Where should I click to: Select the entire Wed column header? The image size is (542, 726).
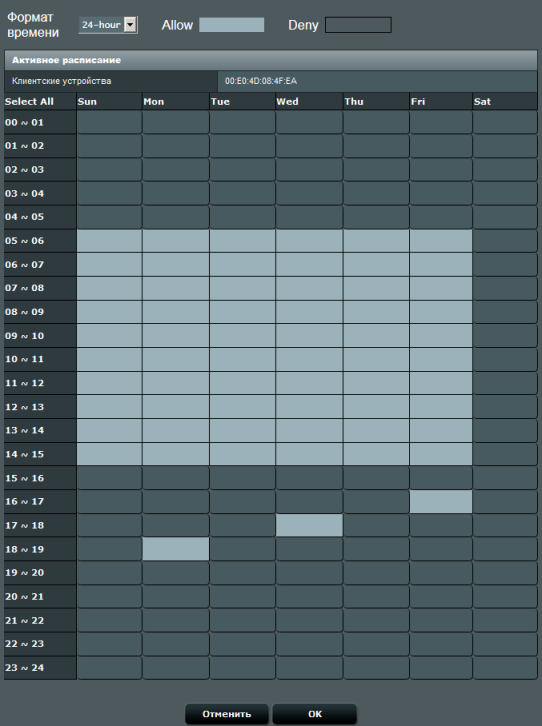[309, 101]
